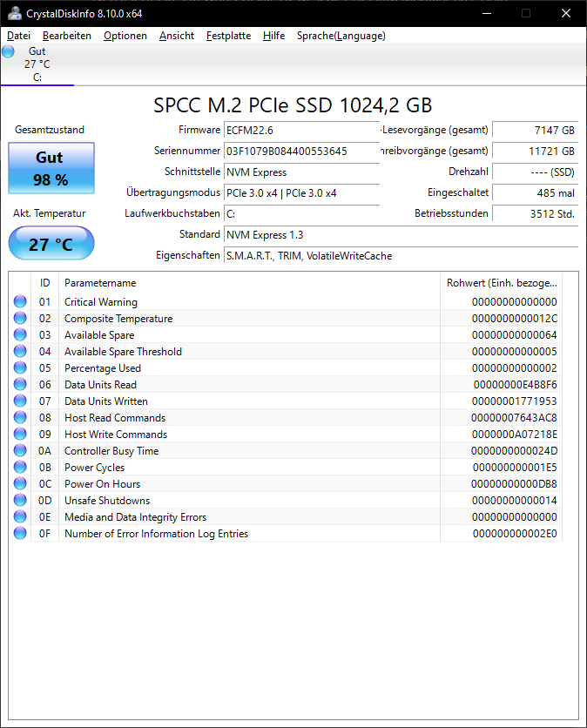Click status orb of Available Spare row

coord(20,334)
